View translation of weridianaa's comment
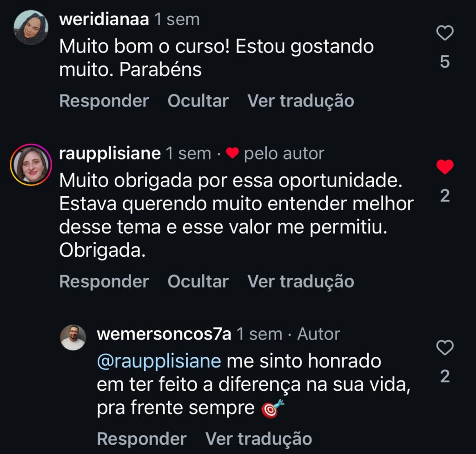The width and height of the screenshot is (476, 454). point(301,101)
